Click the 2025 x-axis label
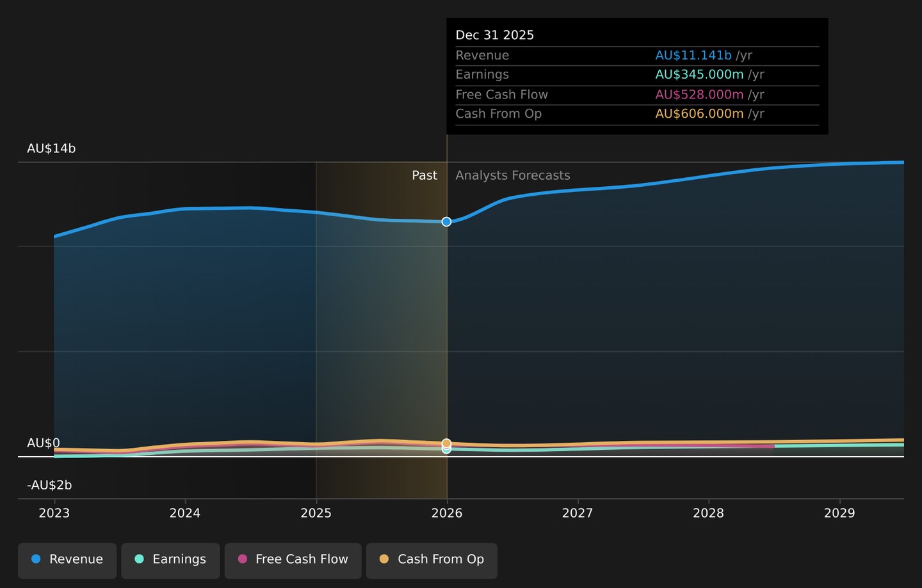 pyautogui.click(x=316, y=513)
